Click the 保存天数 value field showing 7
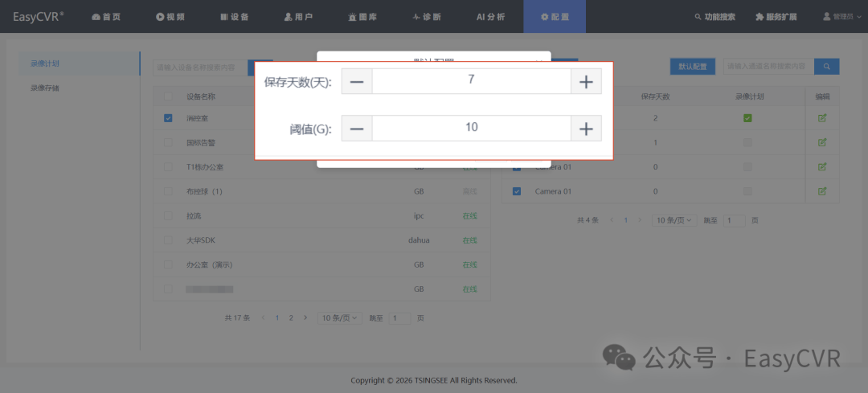This screenshot has height=393, width=868. click(471, 81)
